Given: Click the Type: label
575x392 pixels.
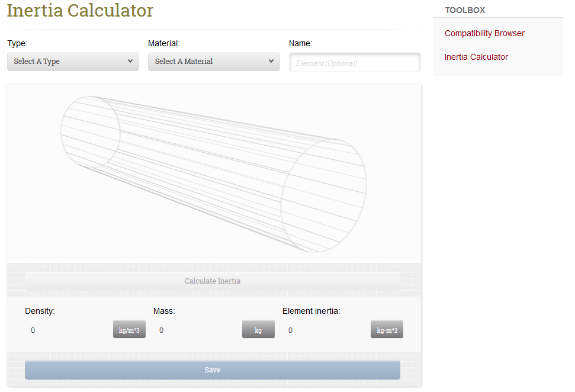Looking at the screenshot, I should [17, 43].
